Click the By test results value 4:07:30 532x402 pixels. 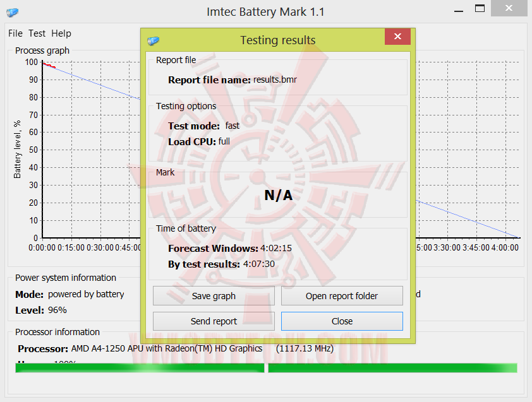259,264
